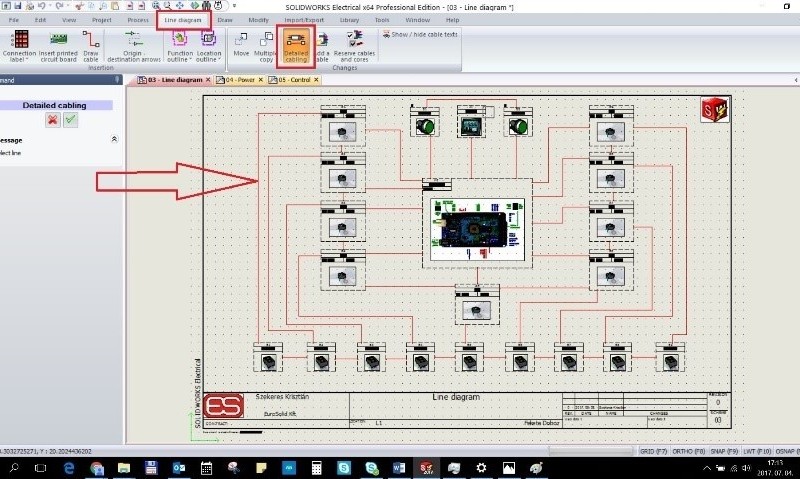Select the title block 'Line diagram' text

tap(456, 397)
